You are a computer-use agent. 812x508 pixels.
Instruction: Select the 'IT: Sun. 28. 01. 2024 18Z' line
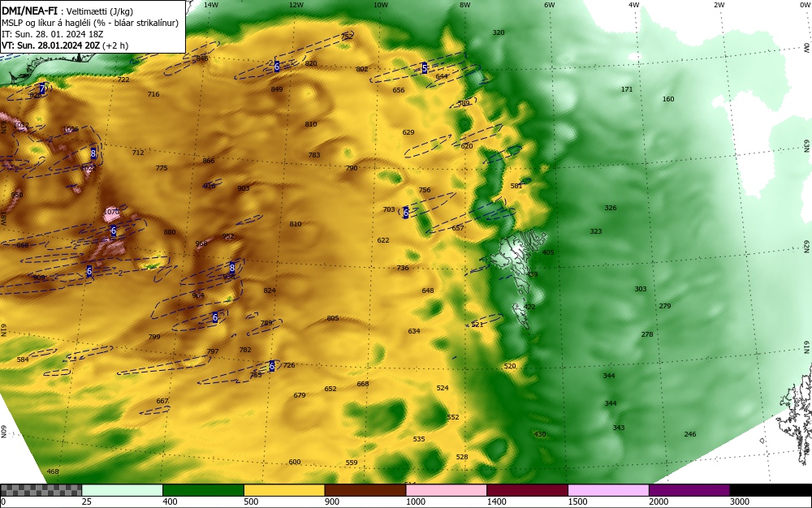(x=52, y=34)
